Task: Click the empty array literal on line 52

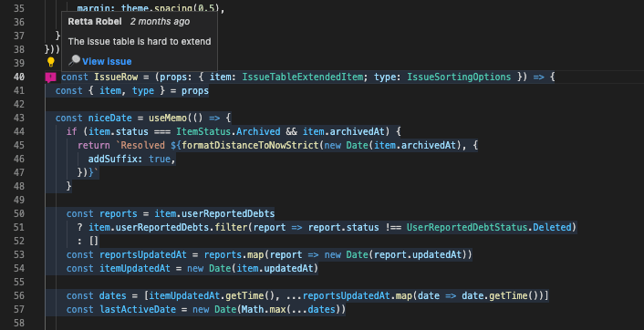Action: pos(94,241)
